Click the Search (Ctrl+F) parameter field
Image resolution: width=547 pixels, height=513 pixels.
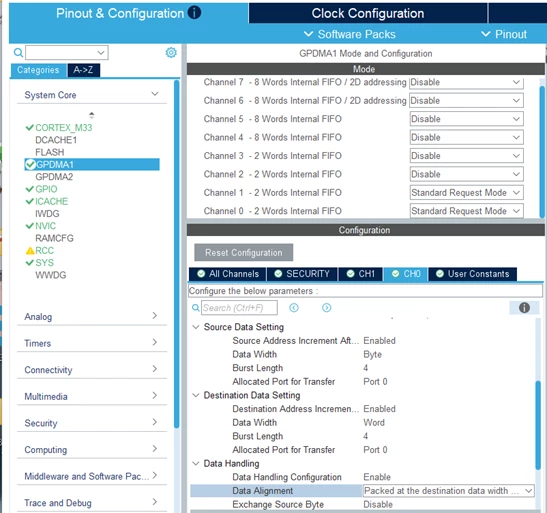tap(239, 308)
